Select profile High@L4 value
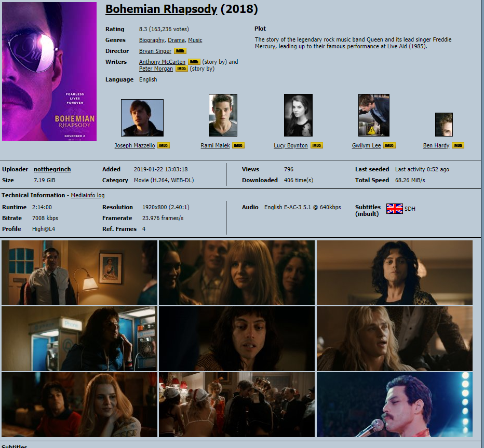The image size is (484, 448). (x=44, y=229)
